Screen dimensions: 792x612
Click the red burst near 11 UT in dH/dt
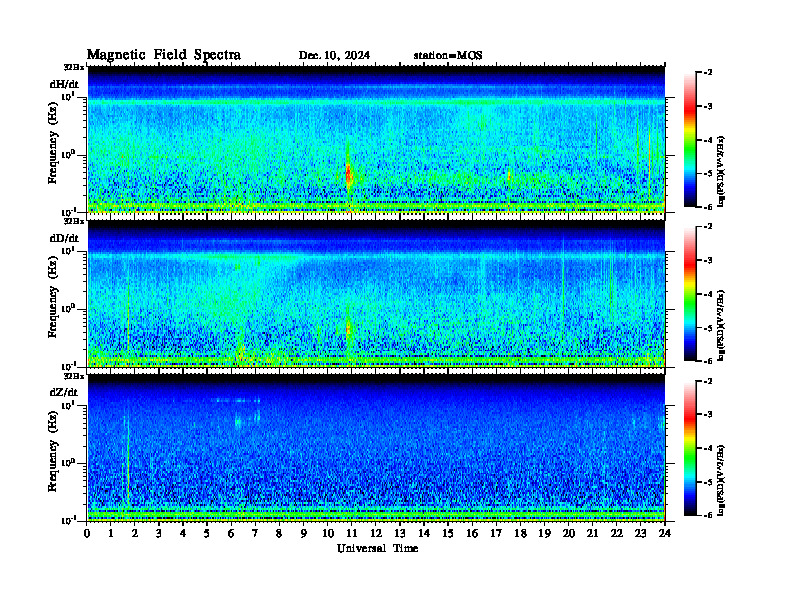tap(349, 174)
